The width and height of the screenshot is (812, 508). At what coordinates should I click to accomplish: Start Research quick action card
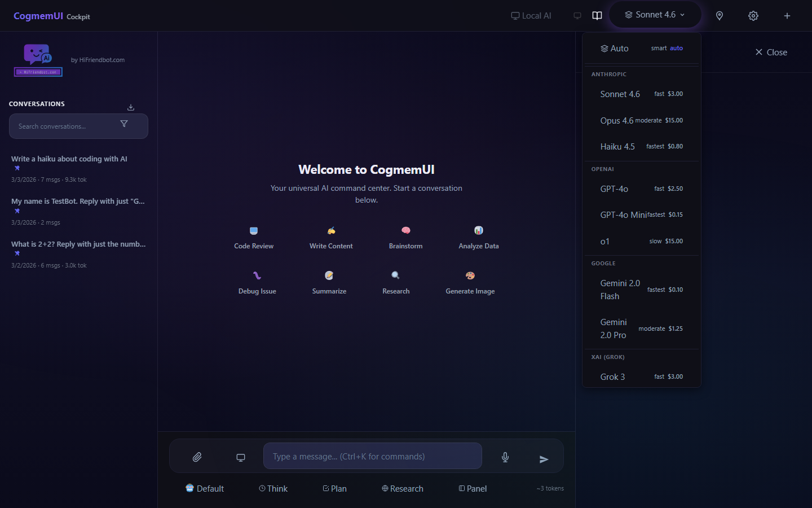click(396, 283)
